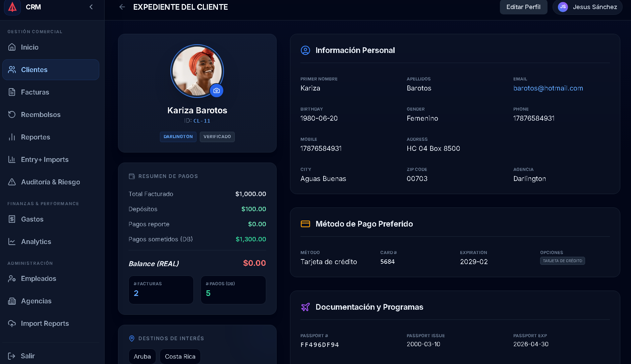Click the Resumen de Pagos wallet icon
Viewport: 631px width, 364px height.
click(x=132, y=176)
